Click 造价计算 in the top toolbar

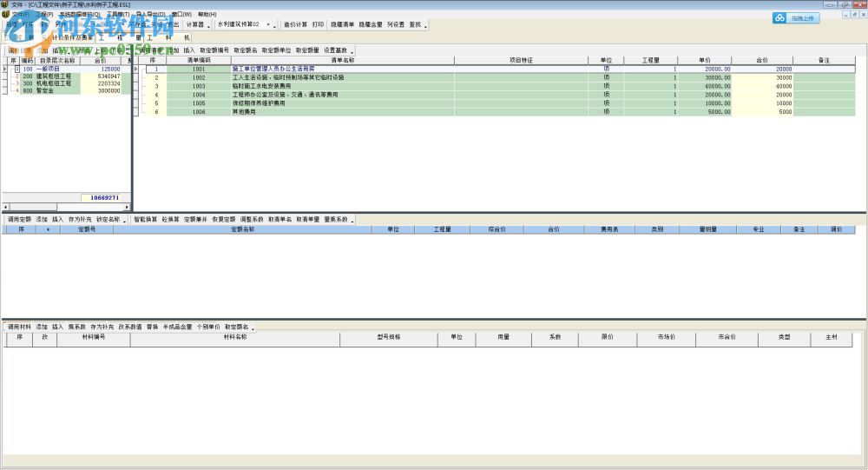[x=295, y=25]
